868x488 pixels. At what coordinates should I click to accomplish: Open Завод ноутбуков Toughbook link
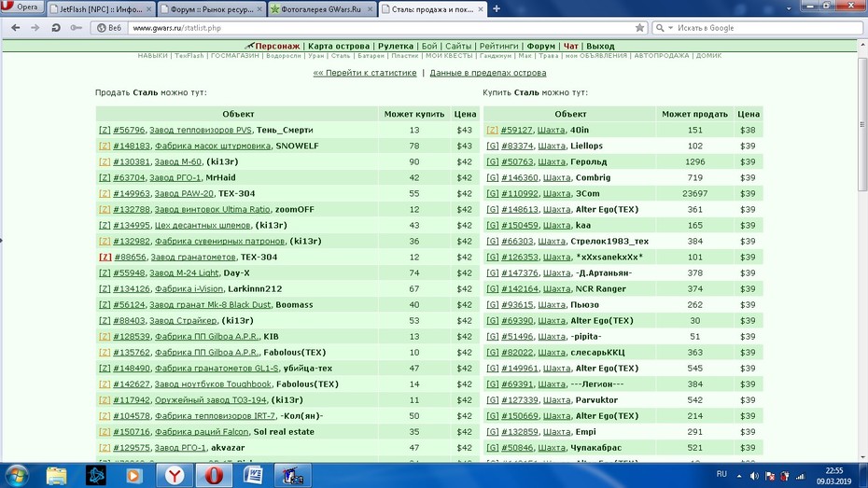[213, 384]
